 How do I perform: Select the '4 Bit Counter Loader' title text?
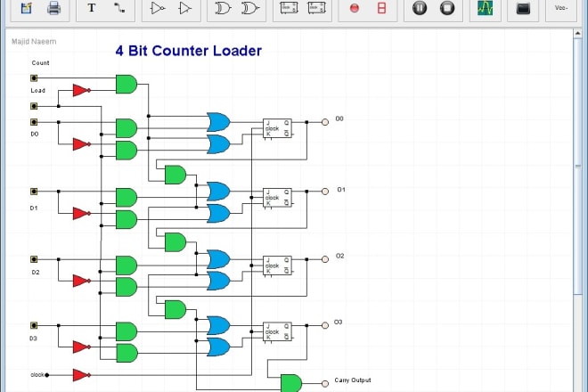pyautogui.click(x=189, y=51)
